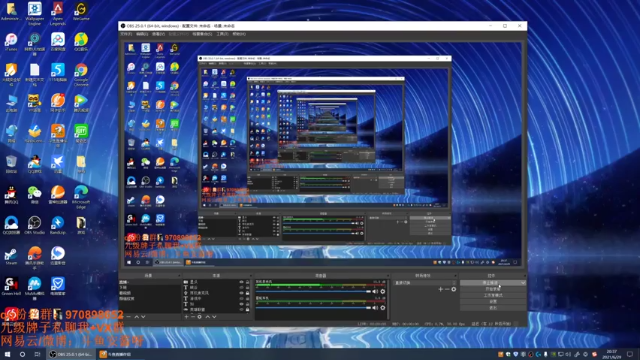The height and width of the screenshot is (360, 640).
Task: Open the Recycle Bin on desktop
Action: point(11,164)
